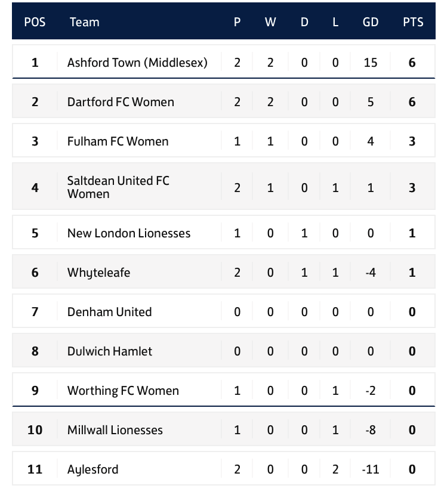Click the POS column header

(x=35, y=22)
